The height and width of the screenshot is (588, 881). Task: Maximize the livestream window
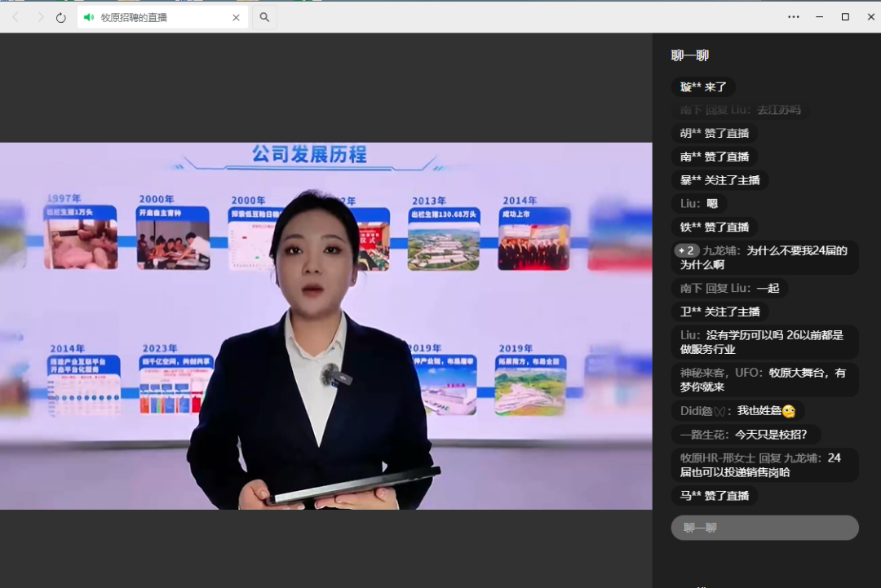click(845, 17)
